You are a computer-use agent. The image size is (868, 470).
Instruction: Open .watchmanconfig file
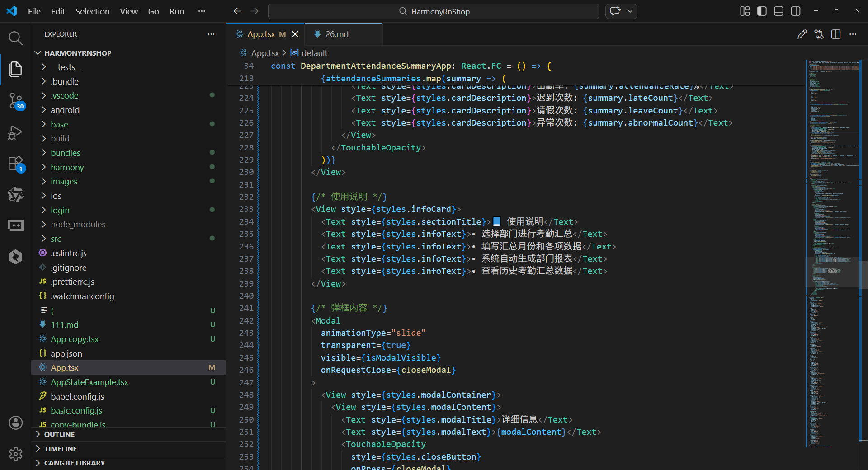click(x=129, y=296)
